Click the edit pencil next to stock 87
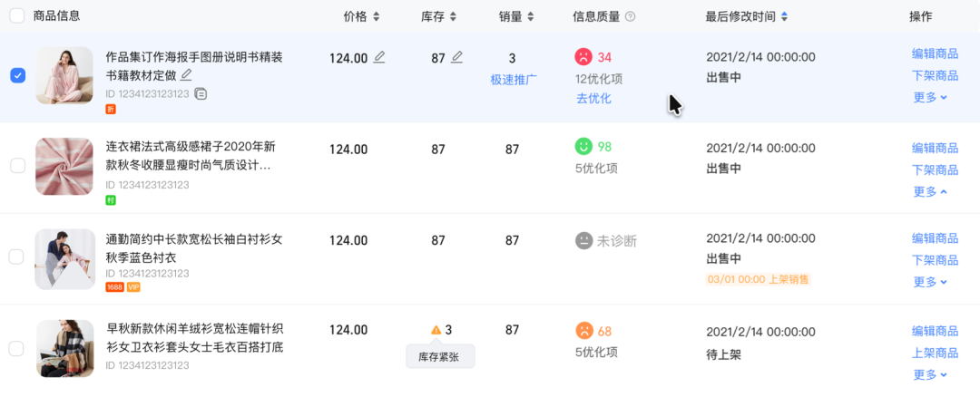The height and width of the screenshot is (397, 980). coord(457,57)
